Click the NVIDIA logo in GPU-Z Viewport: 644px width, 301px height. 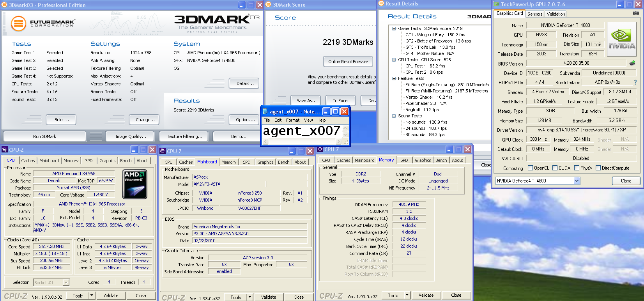622,39
